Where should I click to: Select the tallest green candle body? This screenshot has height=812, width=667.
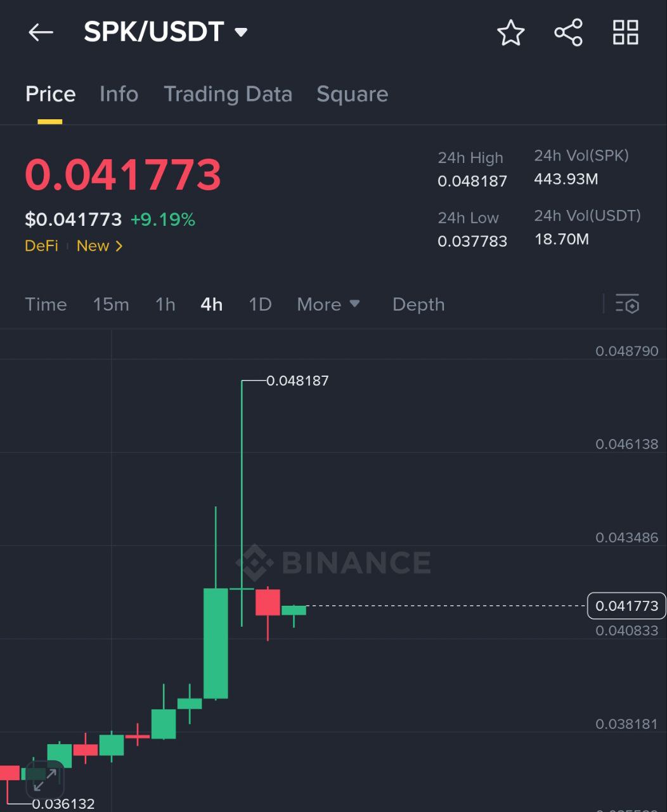point(216,643)
